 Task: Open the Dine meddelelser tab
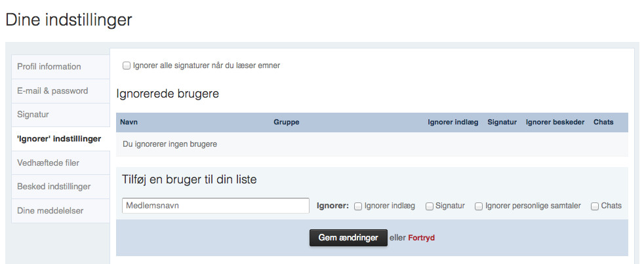[x=61, y=211]
